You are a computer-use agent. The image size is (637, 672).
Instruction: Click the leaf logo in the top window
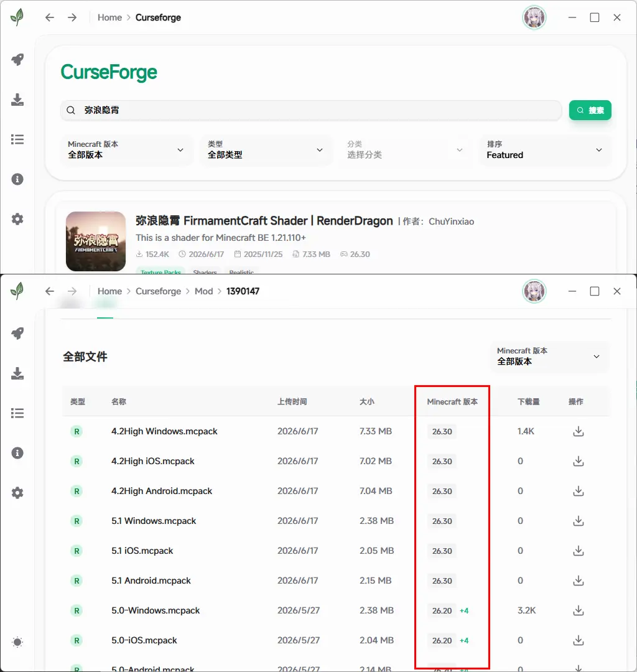pos(17,17)
